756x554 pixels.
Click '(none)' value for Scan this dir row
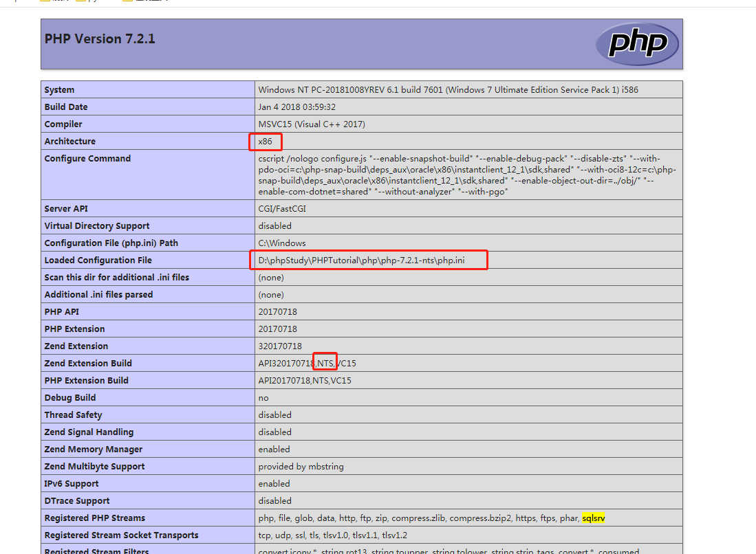pos(271,278)
